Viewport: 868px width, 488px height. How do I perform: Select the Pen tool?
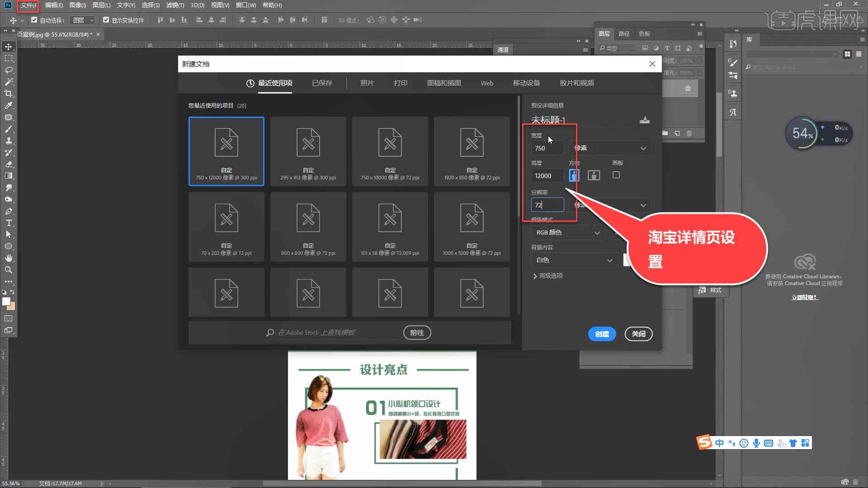tap(9, 211)
